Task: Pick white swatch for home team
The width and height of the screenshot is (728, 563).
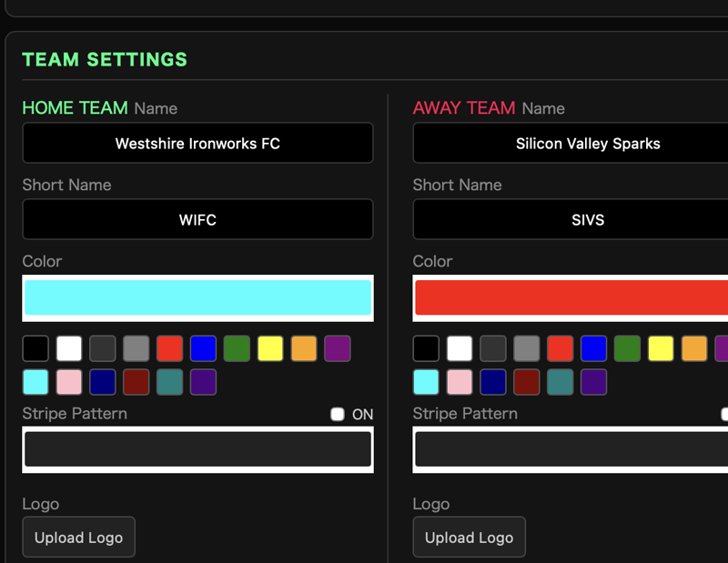Action: click(69, 348)
